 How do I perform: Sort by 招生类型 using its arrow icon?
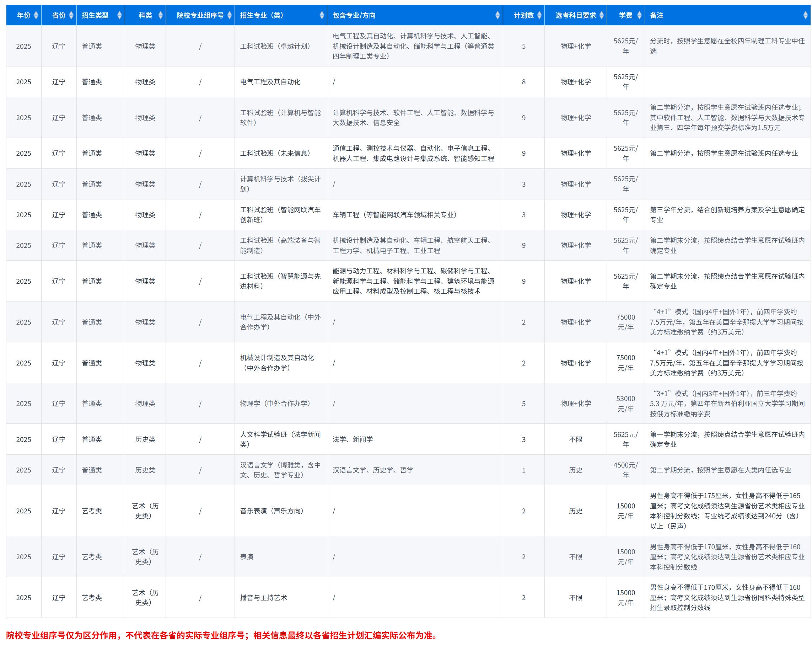119,15
